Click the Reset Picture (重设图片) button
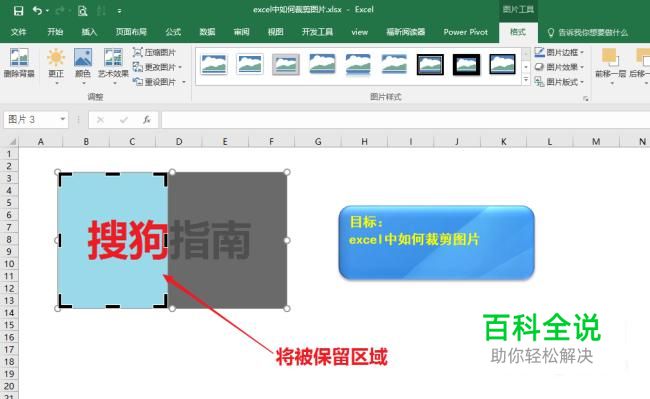 pos(159,82)
